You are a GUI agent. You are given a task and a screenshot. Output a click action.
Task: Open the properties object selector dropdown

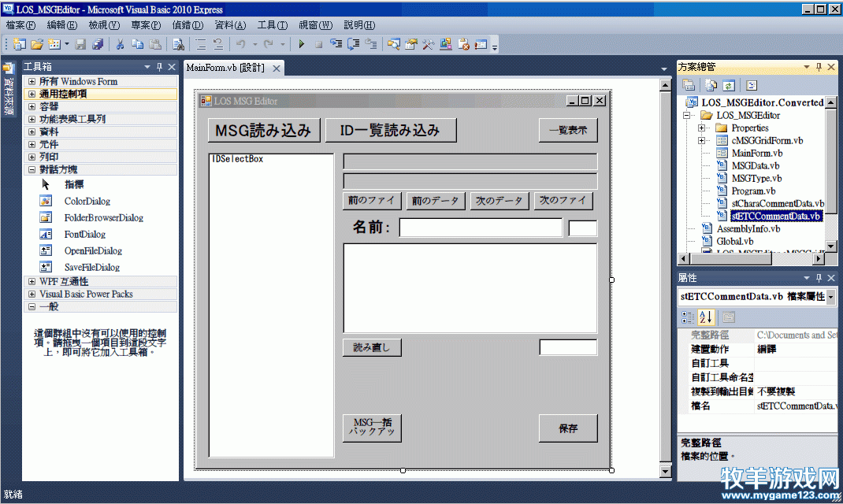[830, 297]
